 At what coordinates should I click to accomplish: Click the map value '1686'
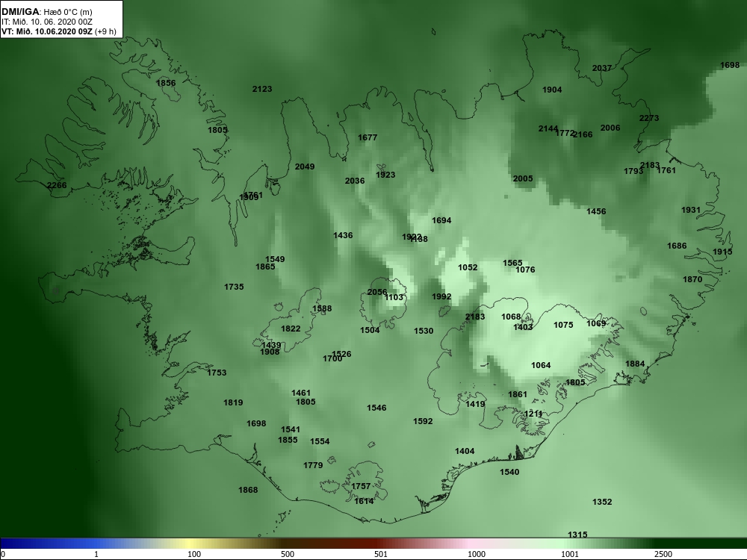pyautogui.click(x=677, y=246)
